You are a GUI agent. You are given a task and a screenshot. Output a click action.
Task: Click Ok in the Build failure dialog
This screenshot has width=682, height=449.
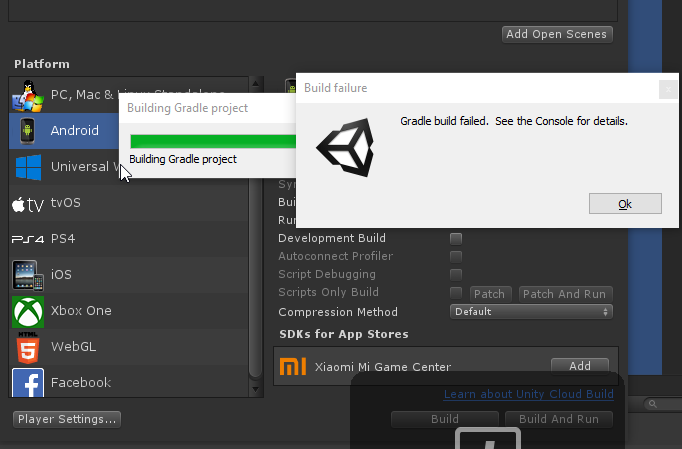(x=625, y=204)
